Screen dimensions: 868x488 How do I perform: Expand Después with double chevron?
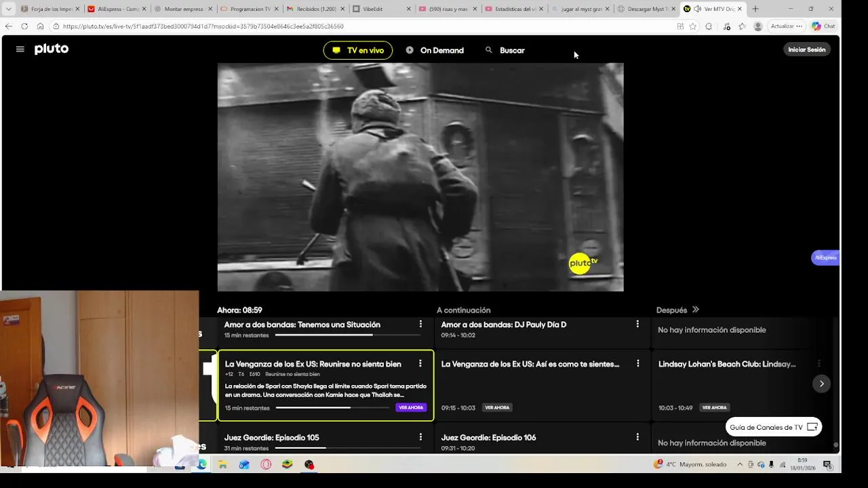point(695,310)
